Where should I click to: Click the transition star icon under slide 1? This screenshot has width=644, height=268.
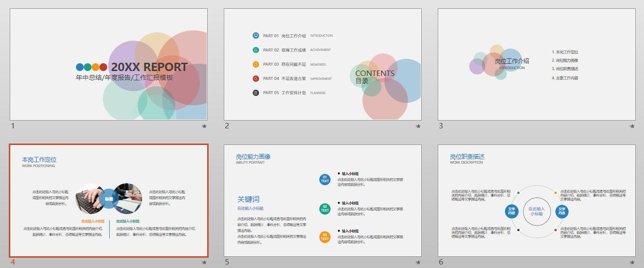(x=204, y=126)
